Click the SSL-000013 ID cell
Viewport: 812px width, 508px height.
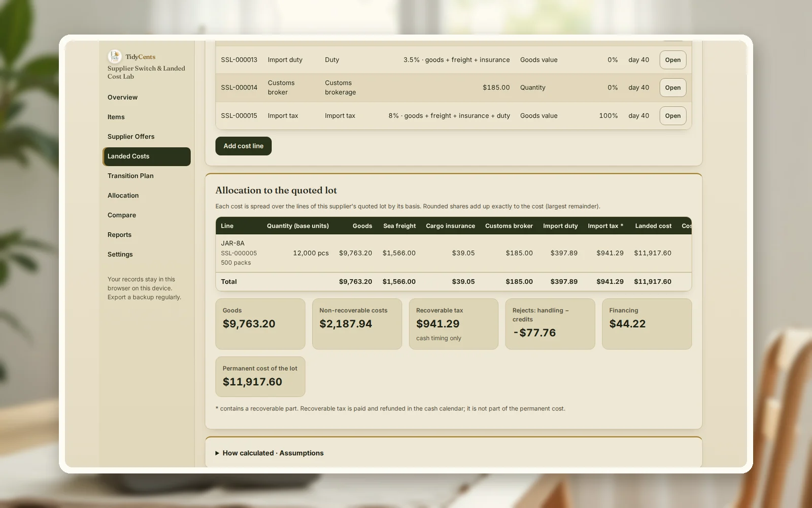(239, 60)
